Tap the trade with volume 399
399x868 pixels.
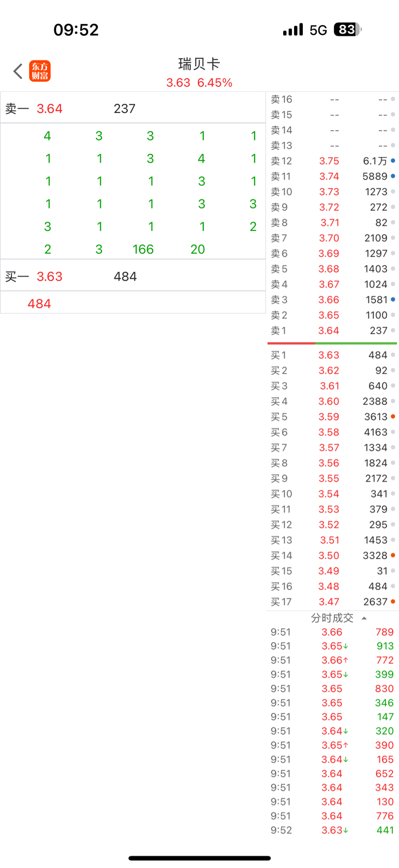(x=332, y=675)
